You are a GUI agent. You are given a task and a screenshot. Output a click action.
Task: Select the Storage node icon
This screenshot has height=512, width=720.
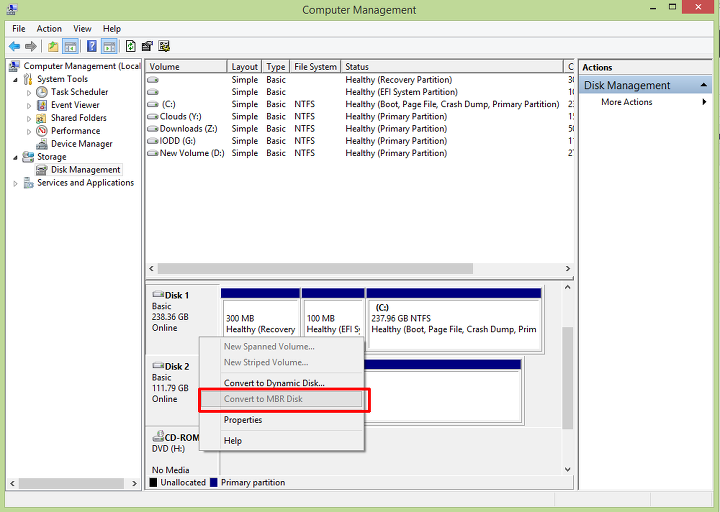point(28,157)
